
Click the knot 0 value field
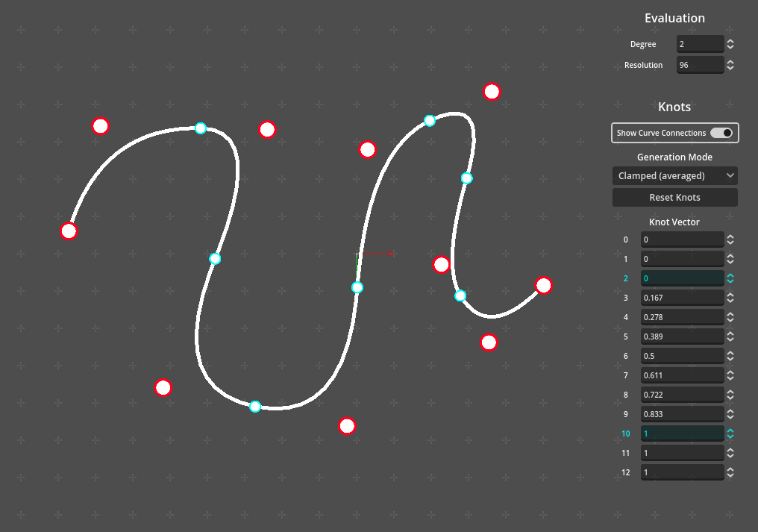682,239
